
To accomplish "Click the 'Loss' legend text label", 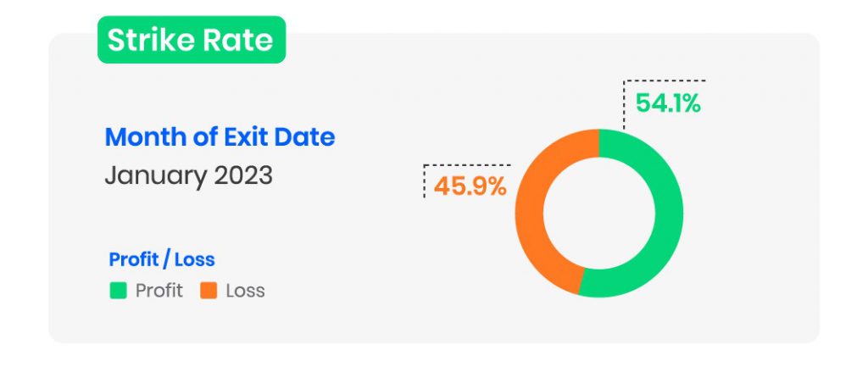I will [x=245, y=291].
